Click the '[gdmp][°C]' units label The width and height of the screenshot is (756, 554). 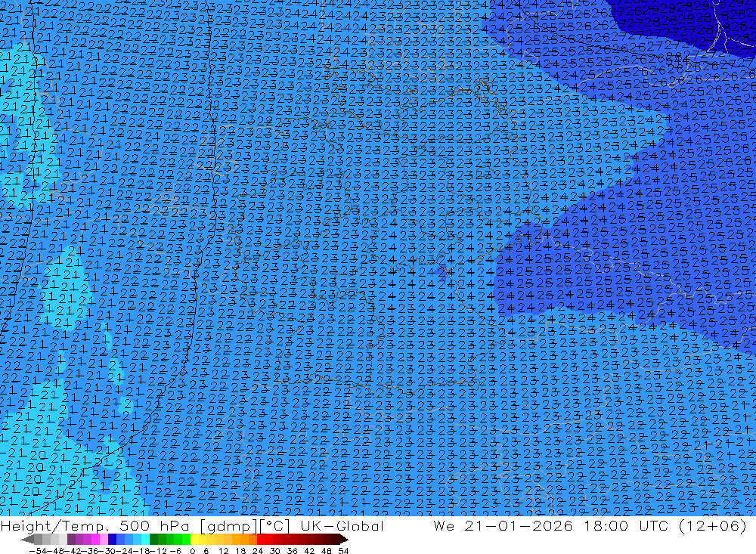pyautogui.click(x=245, y=525)
